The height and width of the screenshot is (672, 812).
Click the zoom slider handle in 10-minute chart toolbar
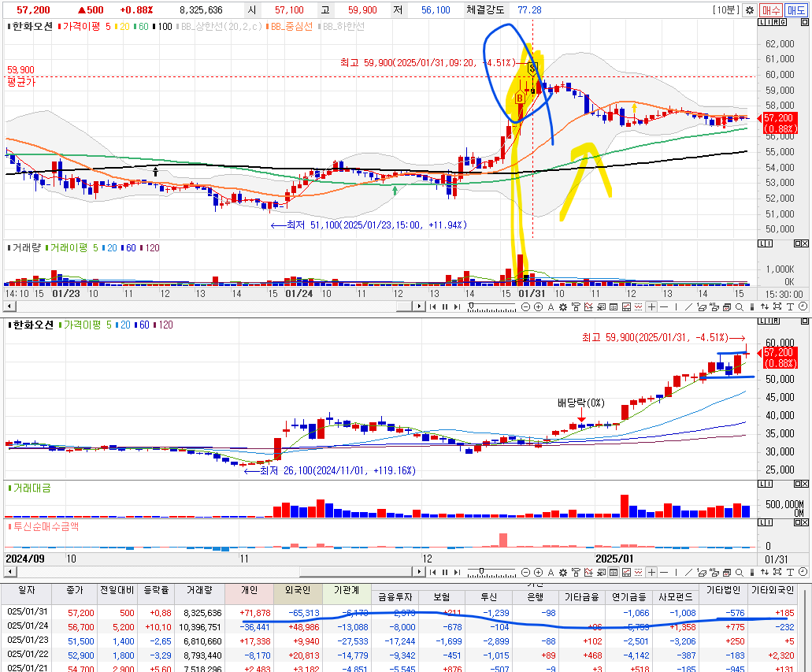coord(471,306)
